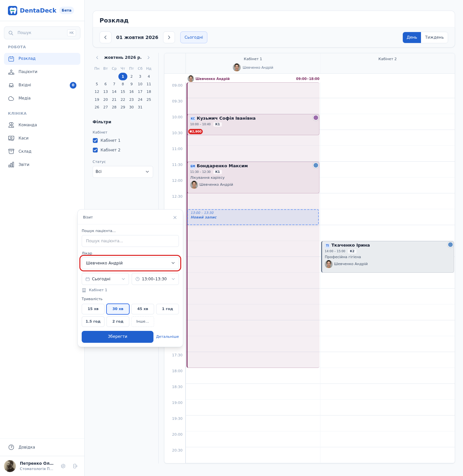Screen dimensions: 463x476
Task: Select the 1 год duration
Action: pos(167,309)
